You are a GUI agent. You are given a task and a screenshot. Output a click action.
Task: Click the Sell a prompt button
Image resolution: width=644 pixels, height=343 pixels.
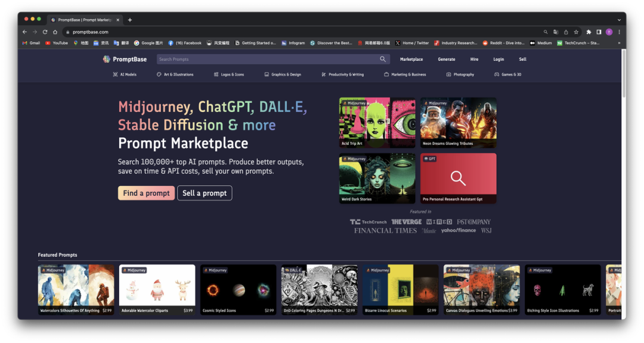tap(205, 193)
